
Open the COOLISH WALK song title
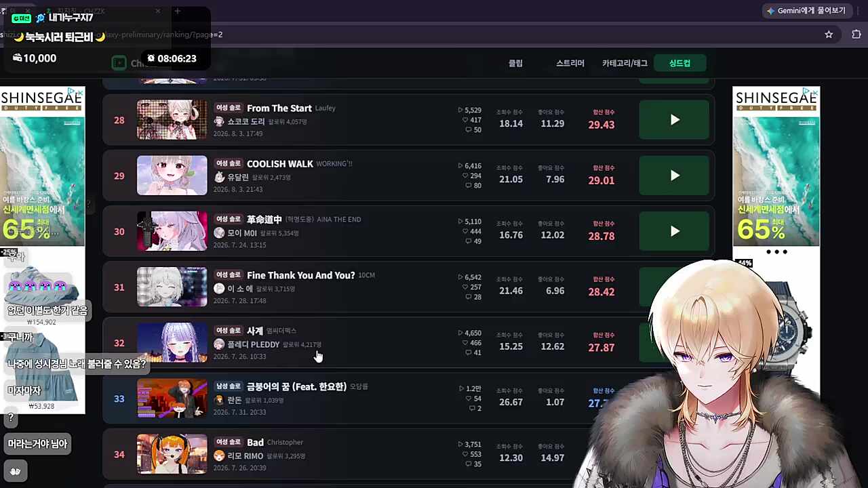[280, 163]
